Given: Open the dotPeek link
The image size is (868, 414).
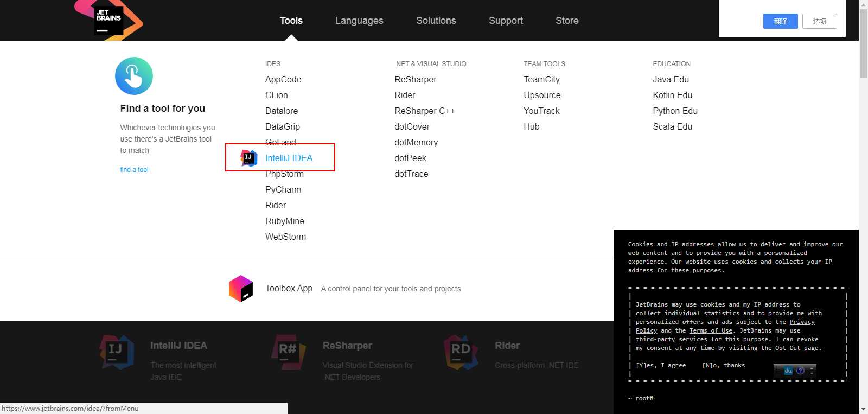Looking at the screenshot, I should (x=410, y=158).
